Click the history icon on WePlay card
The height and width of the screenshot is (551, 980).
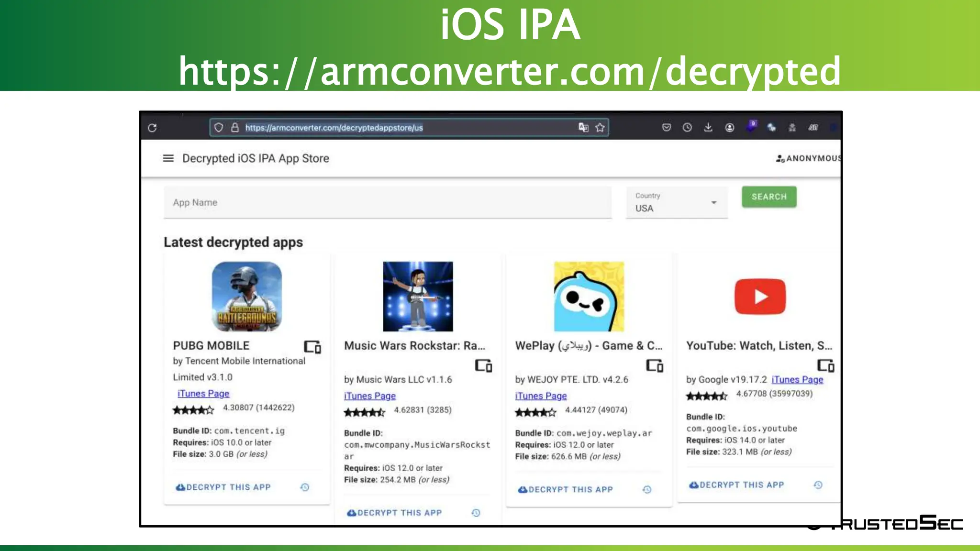coord(647,490)
